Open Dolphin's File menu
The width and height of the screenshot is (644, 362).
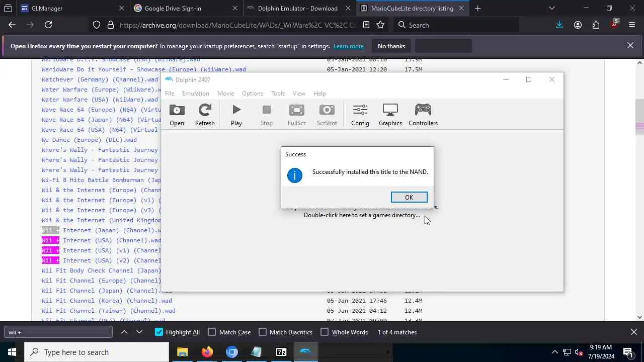[x=170, y=94]
